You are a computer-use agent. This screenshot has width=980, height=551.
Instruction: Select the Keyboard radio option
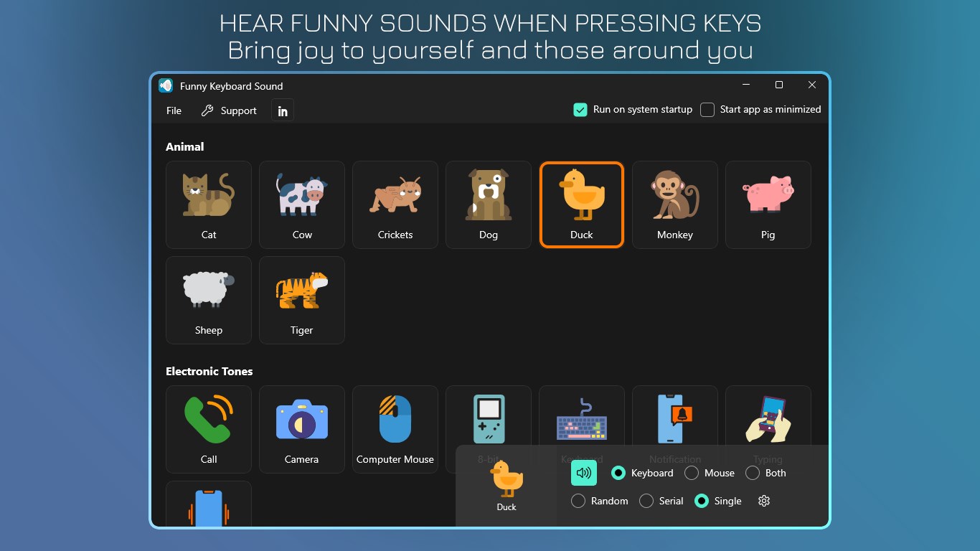tap(618, 473)
